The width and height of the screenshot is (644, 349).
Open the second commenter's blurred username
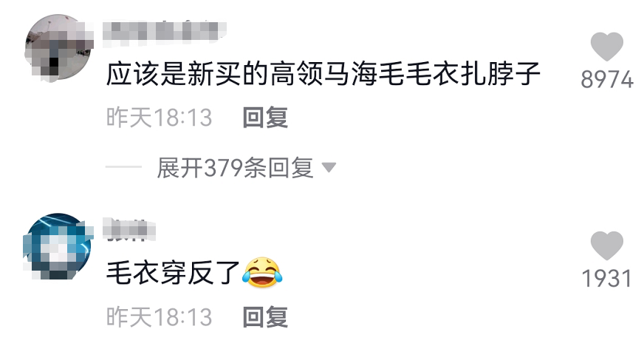(x=129, y=229)
